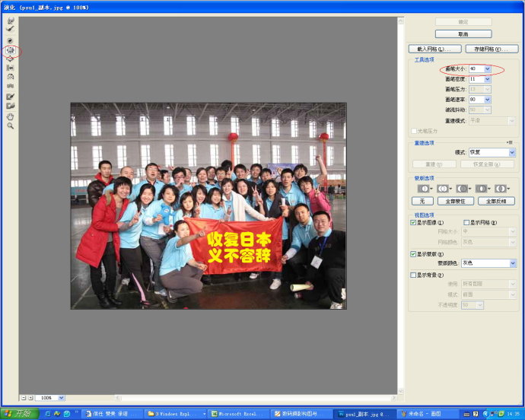Open the 画笔大小 dropdown arrow
The width and height of the screenshot is (525, 420).
[488, 68]
